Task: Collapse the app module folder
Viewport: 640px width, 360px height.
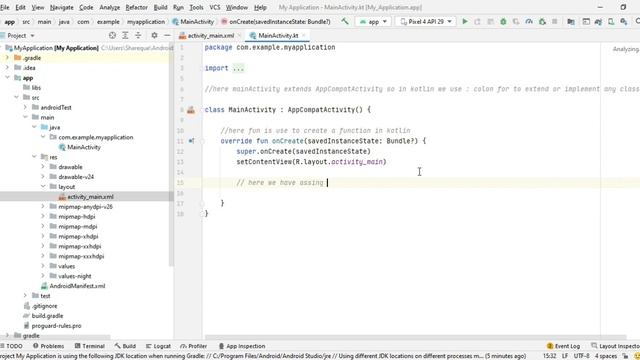Action: tap(7, 78)
